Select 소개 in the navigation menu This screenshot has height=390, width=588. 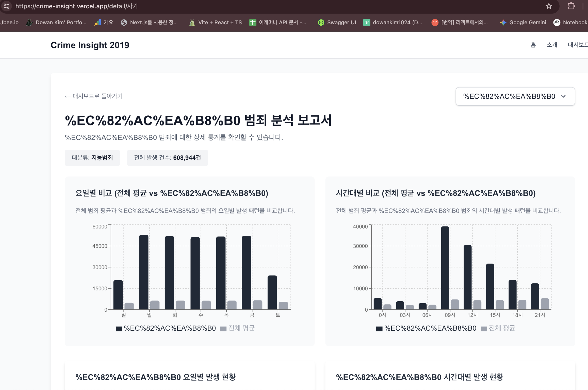pyautogui.click(x=552, y=45)
